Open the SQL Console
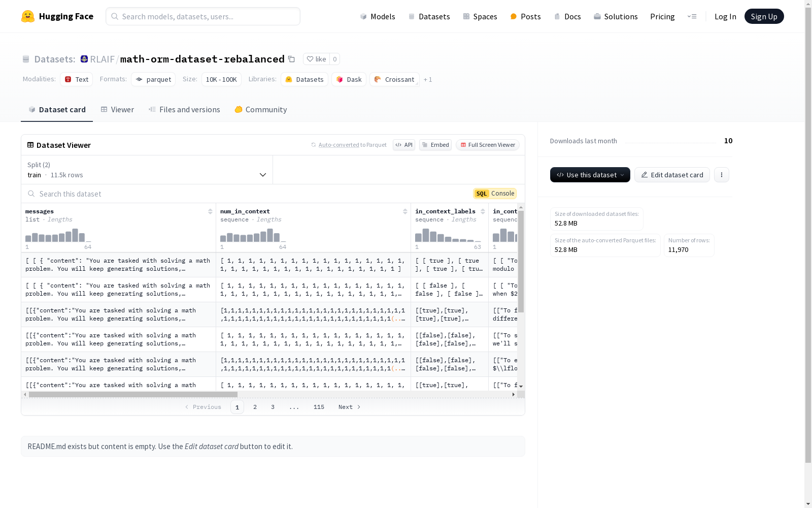 [495, 194]
